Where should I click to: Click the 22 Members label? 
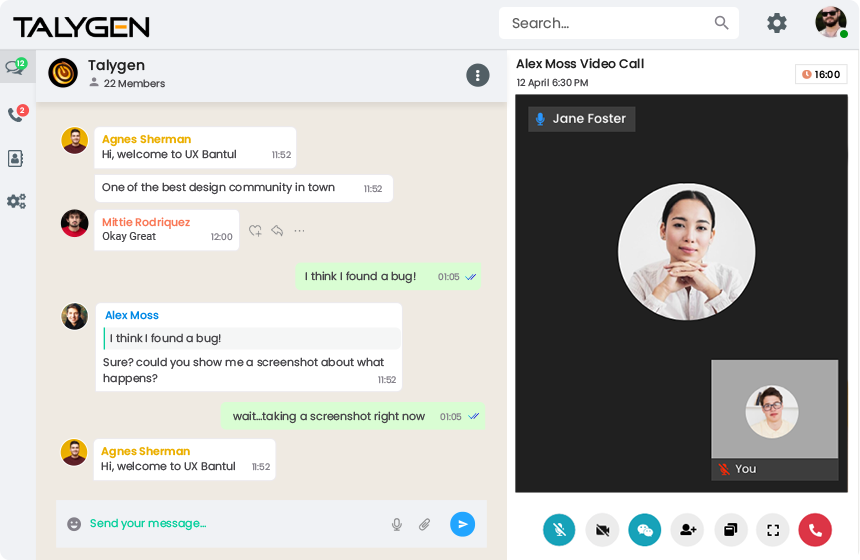[134, 83]
